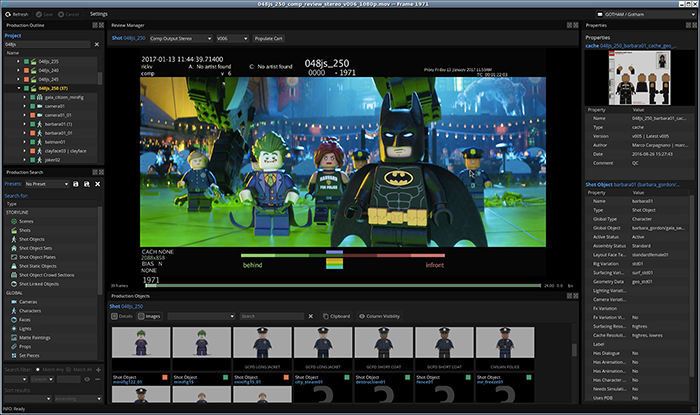Click the Save preset as icon

click(x=87, y=184)
